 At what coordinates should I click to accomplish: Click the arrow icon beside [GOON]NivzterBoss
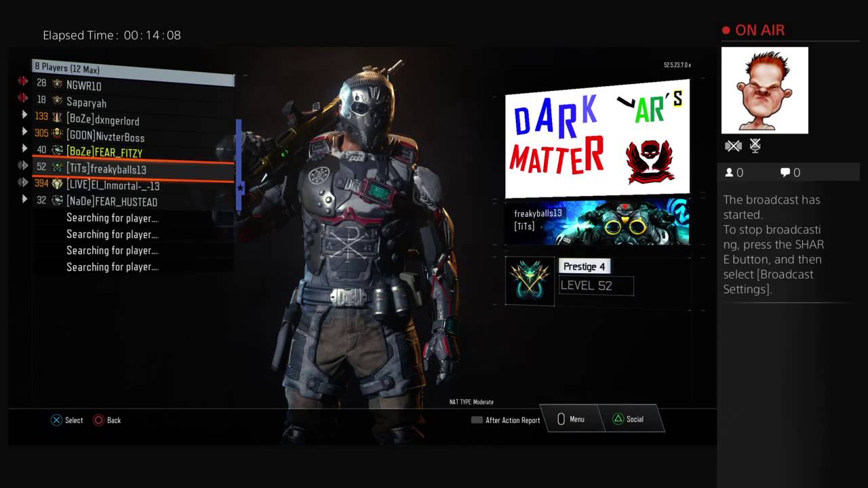[25, 131]
